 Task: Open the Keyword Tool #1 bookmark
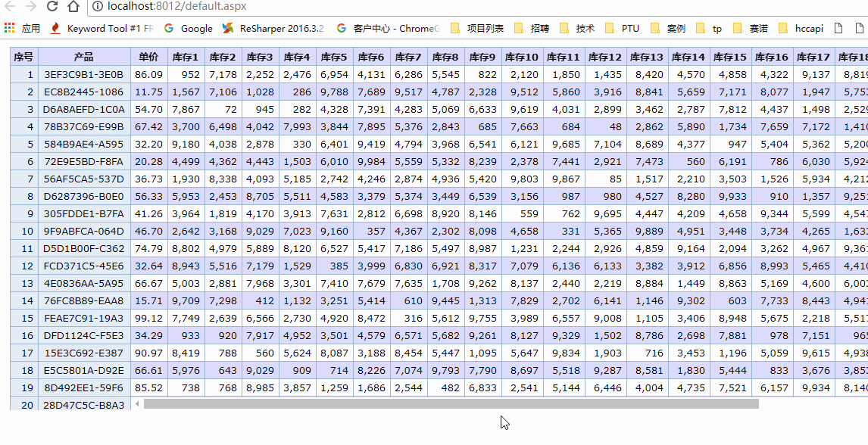click(x=102, y=28)
